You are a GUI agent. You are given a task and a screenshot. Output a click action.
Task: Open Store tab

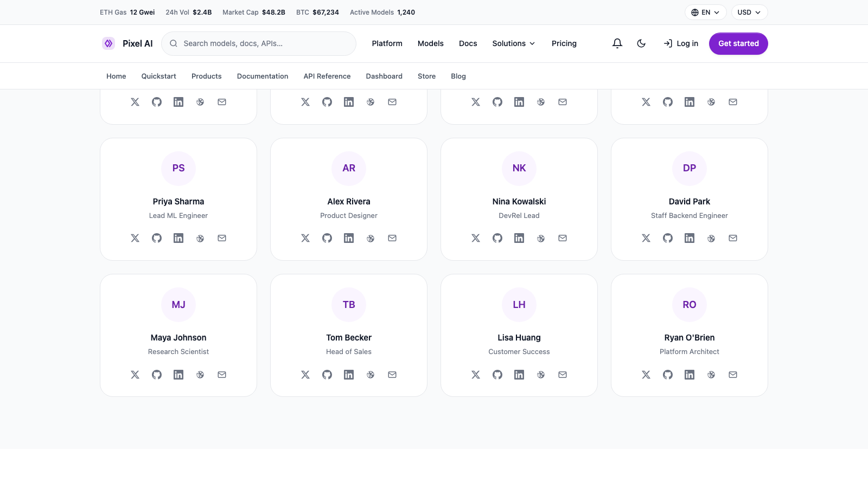(427, 76)
